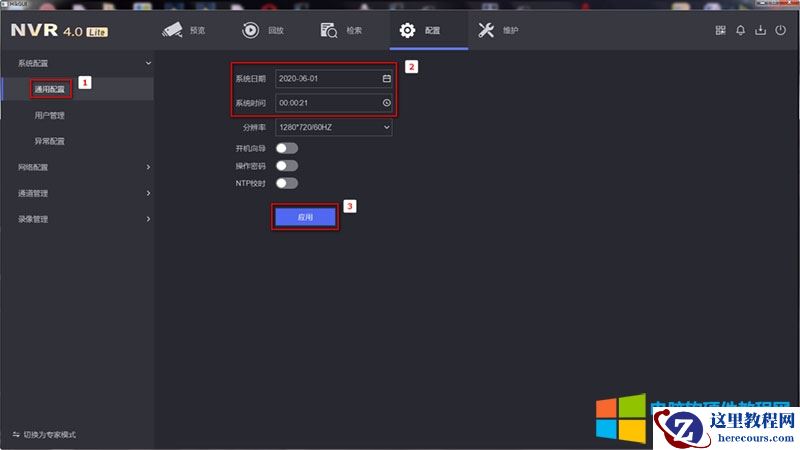This screenshot has width=800, height=450.
Task: Open clock picker for 系统时间
Action: (x=387, y=103)
